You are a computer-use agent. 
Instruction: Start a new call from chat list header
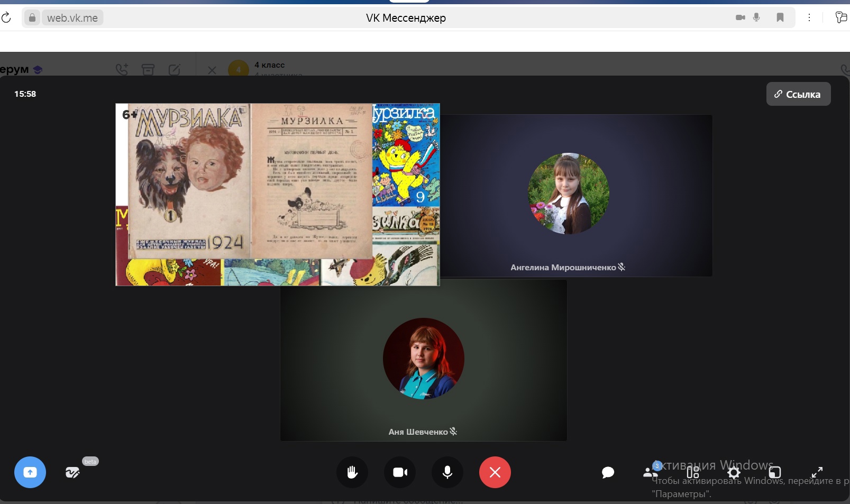pos(122,69)
